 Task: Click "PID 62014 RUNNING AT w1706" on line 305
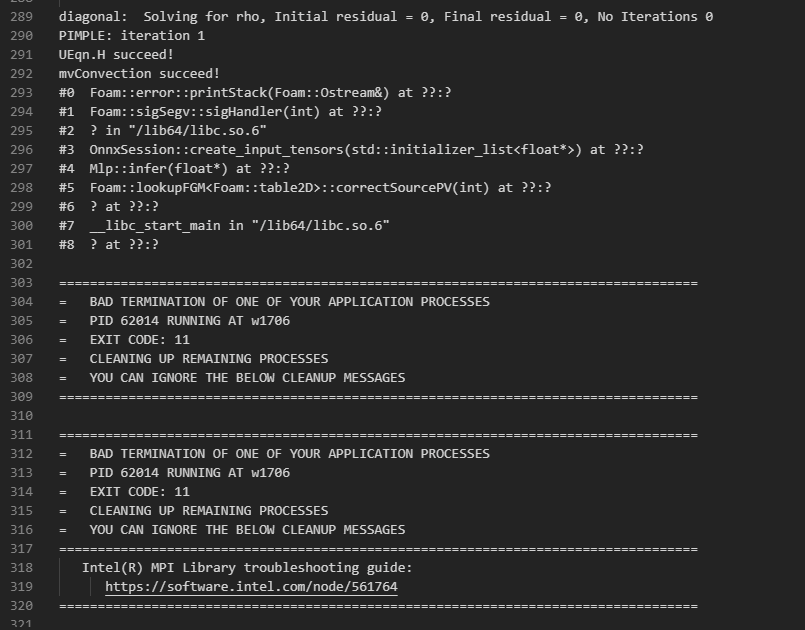pos(189,321)
